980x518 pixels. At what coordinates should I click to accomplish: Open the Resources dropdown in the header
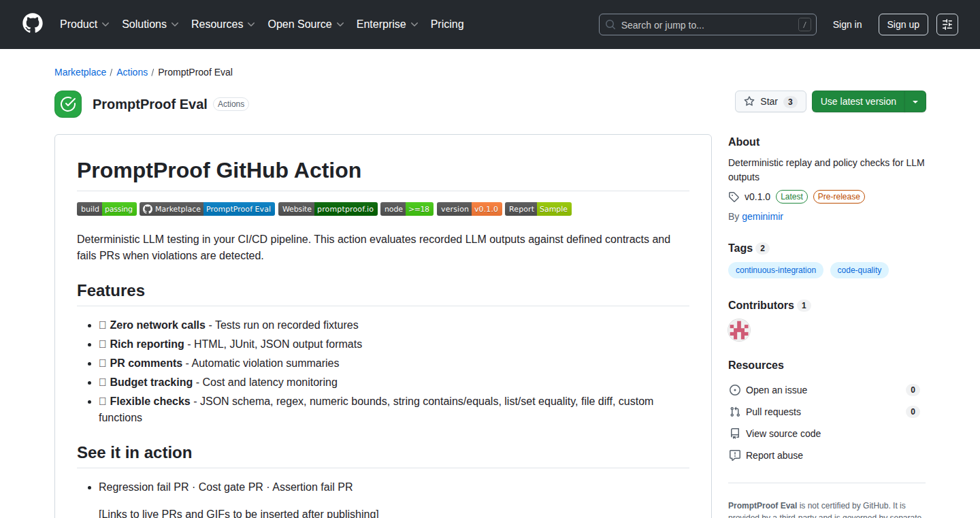click(x=223, y=25)
